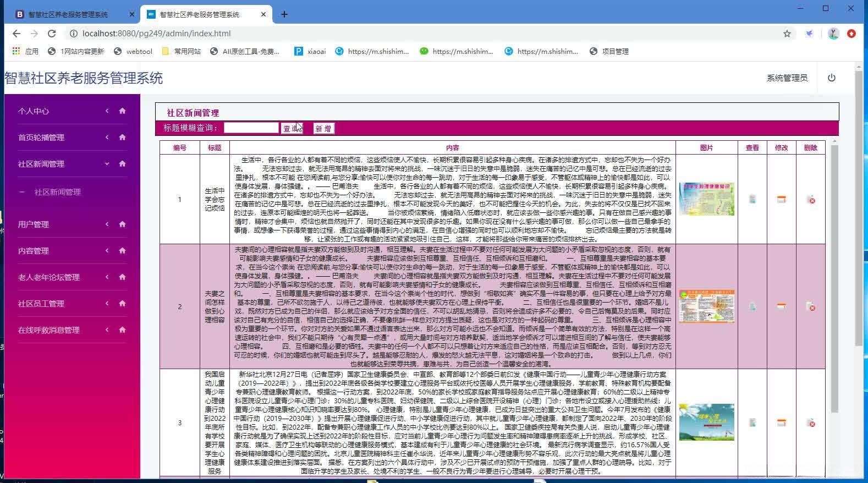Screen dimensions: 868x483
Task: Click the 查询 search button
Action: pyautogui.click(x=292, y=128)
